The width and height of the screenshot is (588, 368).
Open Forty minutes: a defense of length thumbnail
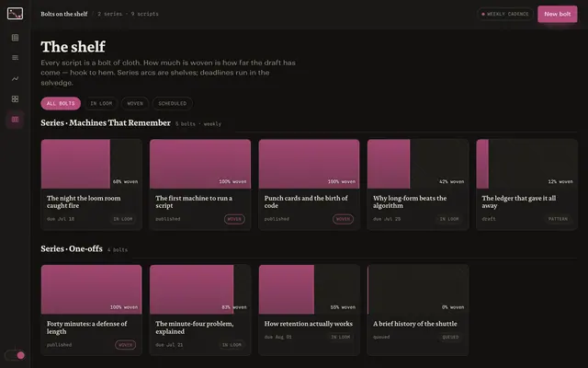click(92, 290)
